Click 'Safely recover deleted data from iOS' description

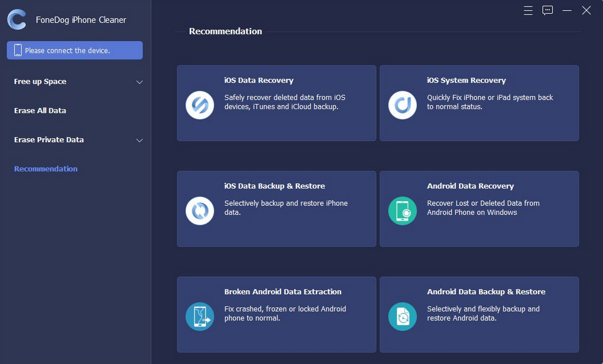285,102
